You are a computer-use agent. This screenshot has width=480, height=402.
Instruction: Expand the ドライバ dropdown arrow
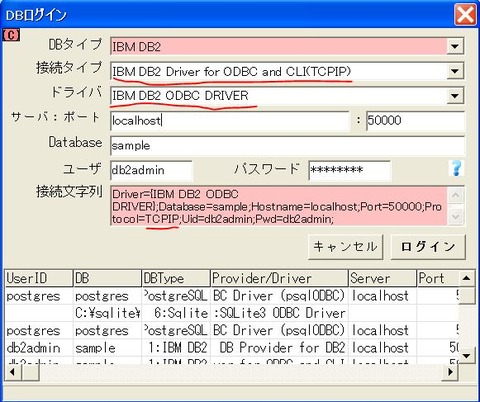455,96
